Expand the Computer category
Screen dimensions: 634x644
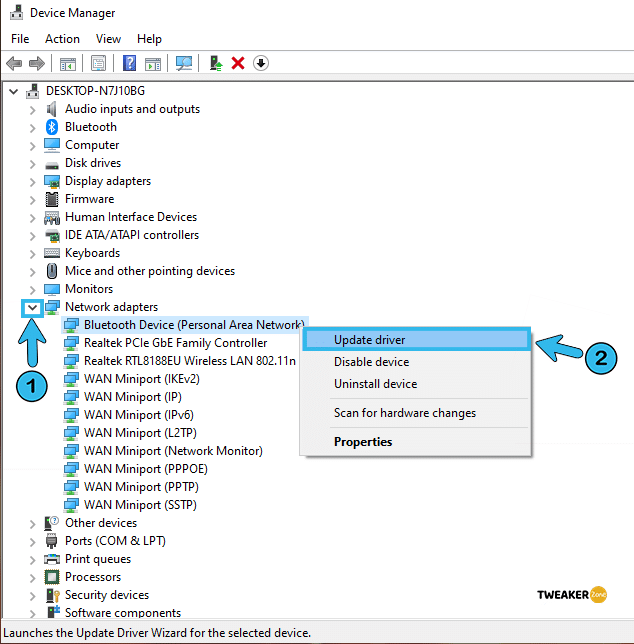coord(32,146)
